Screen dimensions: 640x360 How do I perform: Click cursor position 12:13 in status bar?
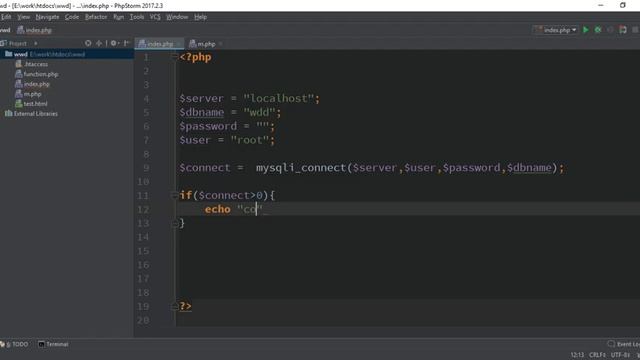[577, 355]
